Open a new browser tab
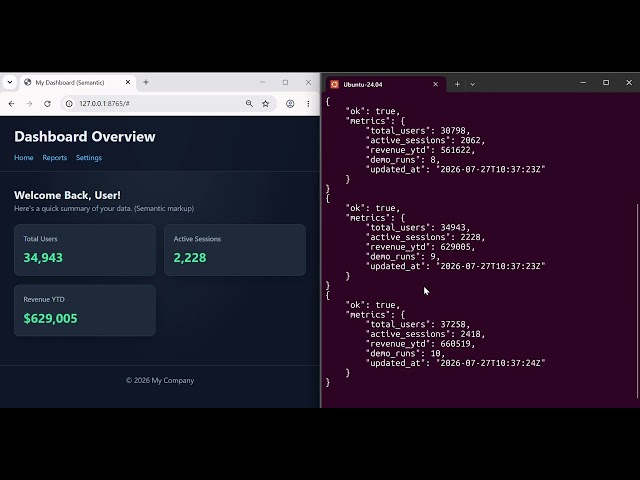Viewport: 640px width, 480px height. pos(146,82)
